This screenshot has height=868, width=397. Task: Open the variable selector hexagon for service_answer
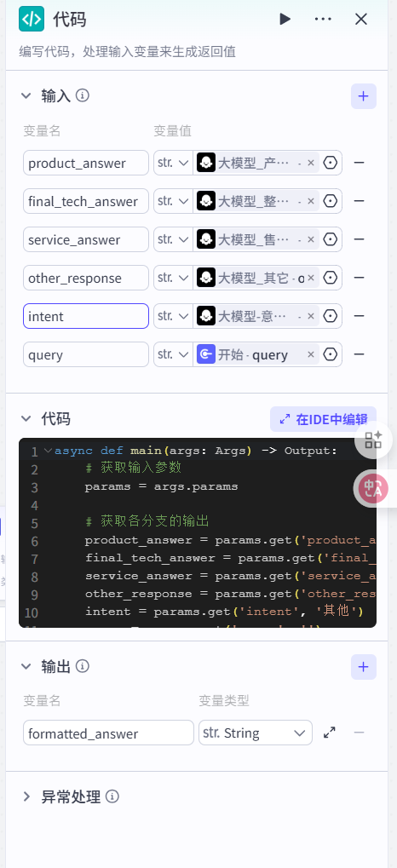pyautogui.click(x=331, y=239)
